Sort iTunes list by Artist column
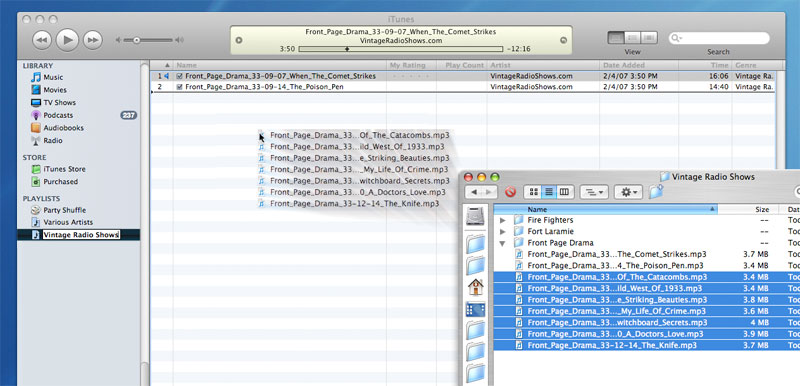This screenshot has width=800, height=386. [543, 65]
